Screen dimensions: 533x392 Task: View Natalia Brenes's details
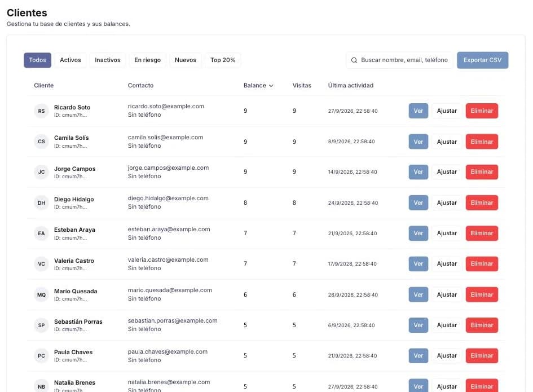pos(418,386)
